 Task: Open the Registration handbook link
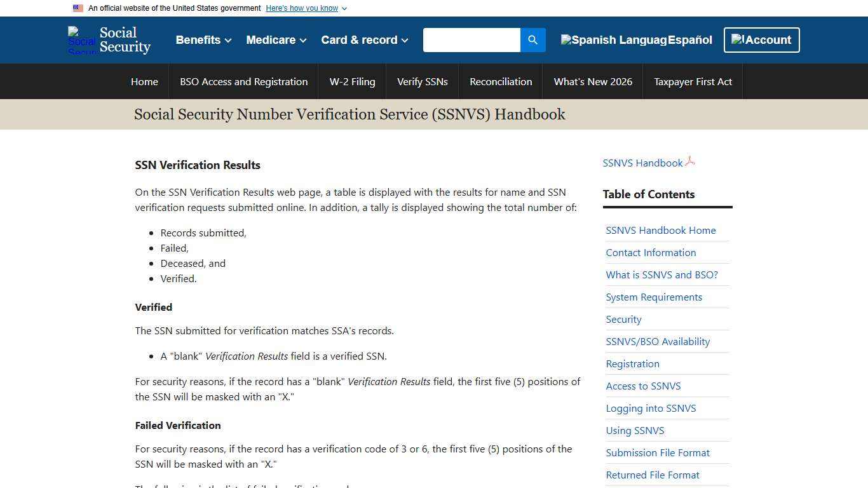(x=632, y=363)
